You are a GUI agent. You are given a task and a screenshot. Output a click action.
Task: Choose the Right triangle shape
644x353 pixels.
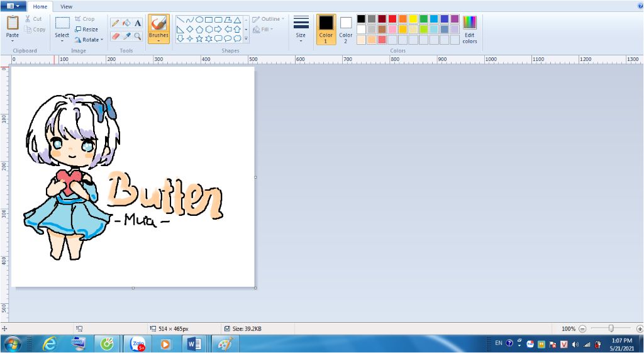[x=180, y=29]
